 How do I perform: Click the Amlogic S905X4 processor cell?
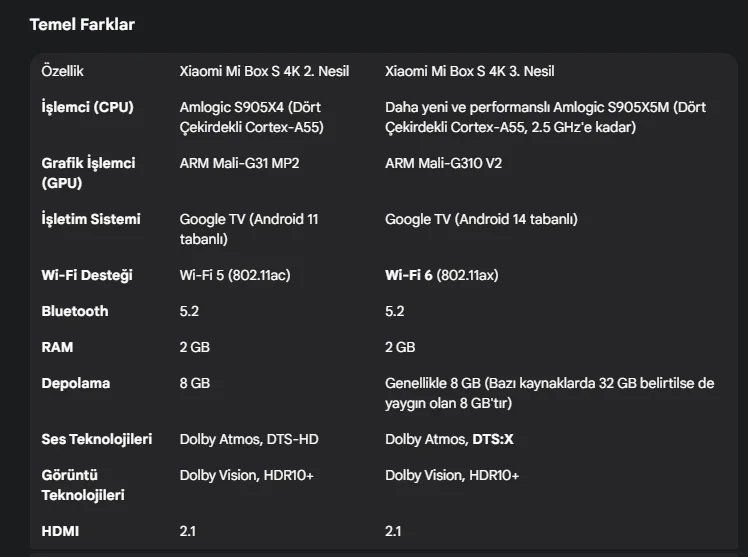pyautogui.click(x=251, y=117)
